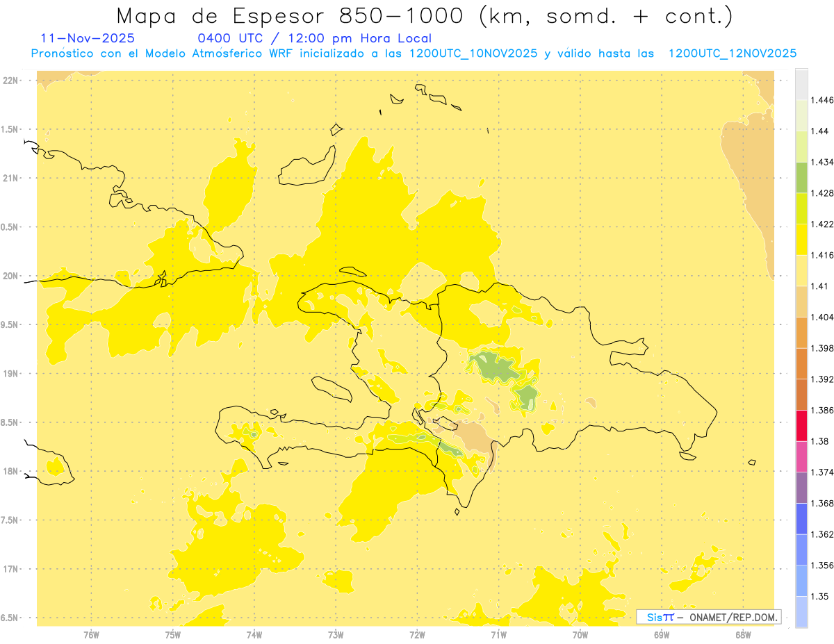Click the colorbar value '1.392'

tap(822, 379)
